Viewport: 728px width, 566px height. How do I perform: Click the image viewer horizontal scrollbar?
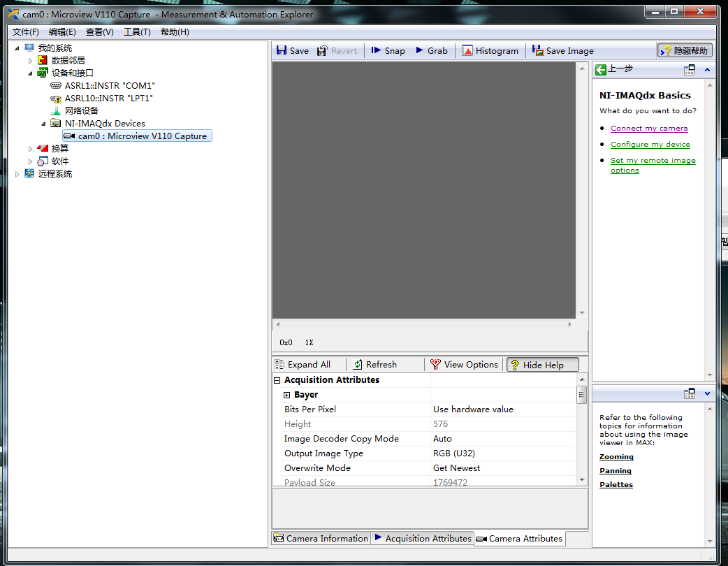click(x=423, y=324)
